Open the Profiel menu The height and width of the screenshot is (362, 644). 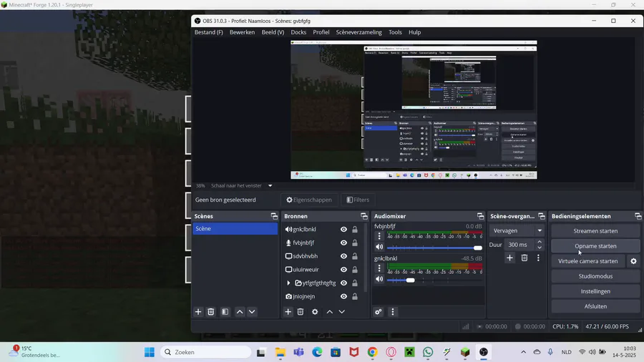[321, 32]
